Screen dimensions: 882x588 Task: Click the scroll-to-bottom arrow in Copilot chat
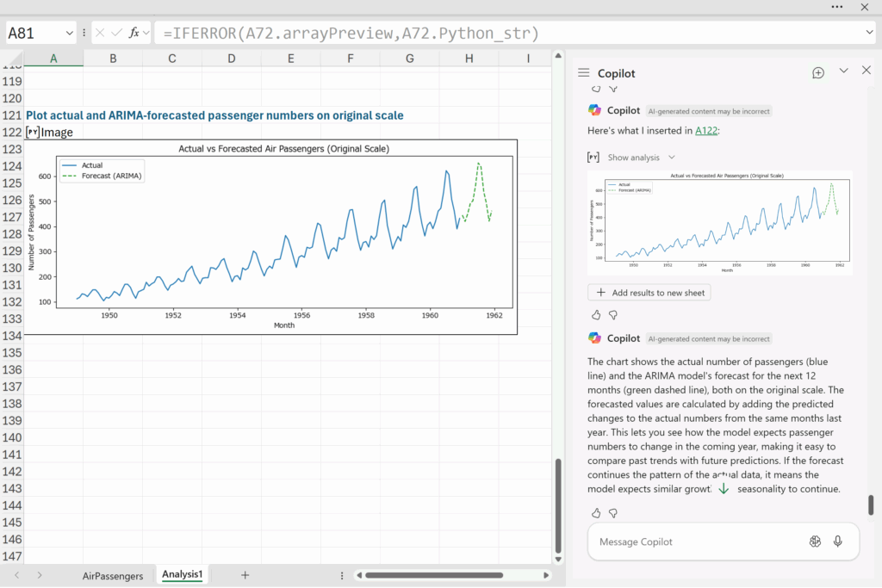[724, 488]
